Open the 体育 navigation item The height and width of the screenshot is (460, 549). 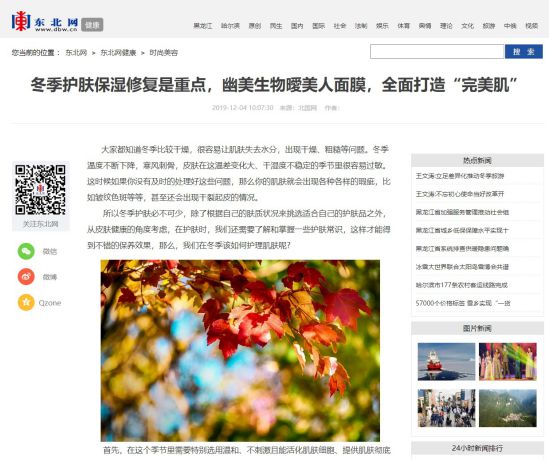click(x=403, y=26)
